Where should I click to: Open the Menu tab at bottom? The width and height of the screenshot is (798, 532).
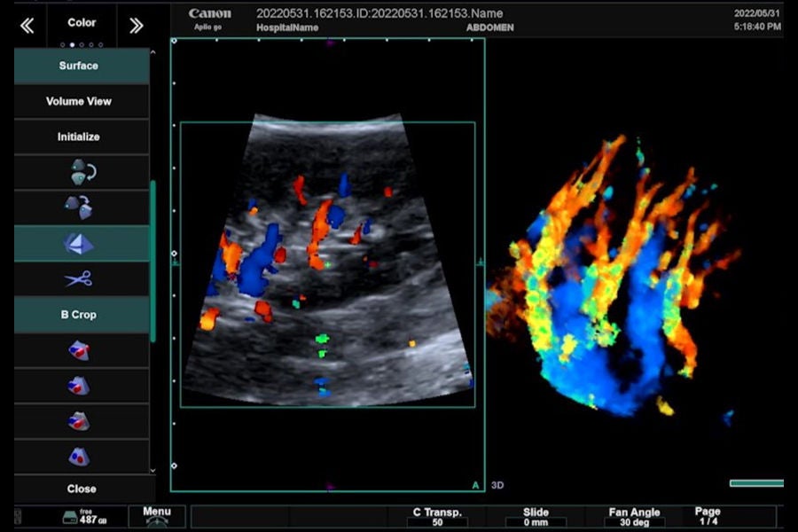click(x=157, y=516)
